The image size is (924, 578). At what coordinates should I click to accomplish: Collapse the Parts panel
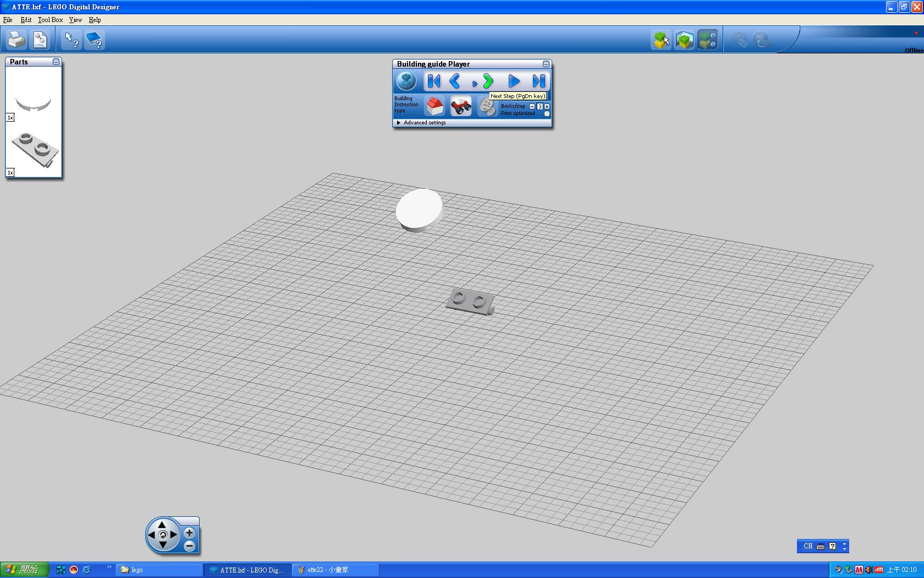tap(56, 62)
